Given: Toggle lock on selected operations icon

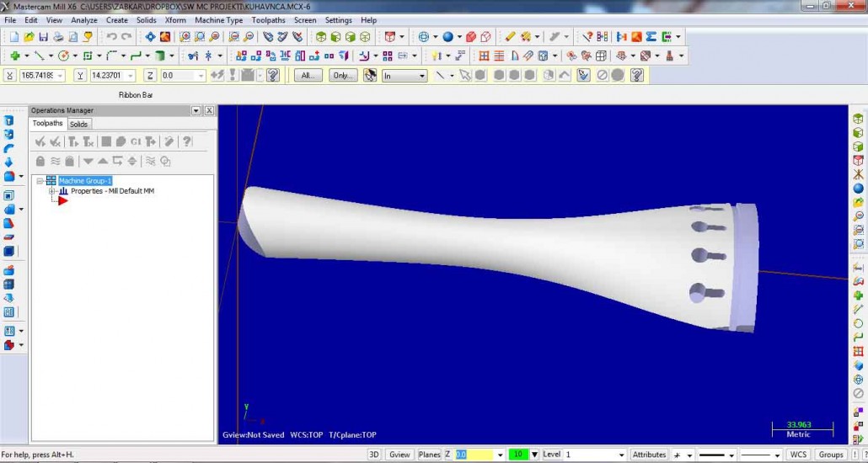Looking at the screenshot, I should pyautogui.click(x=40, y=161).
